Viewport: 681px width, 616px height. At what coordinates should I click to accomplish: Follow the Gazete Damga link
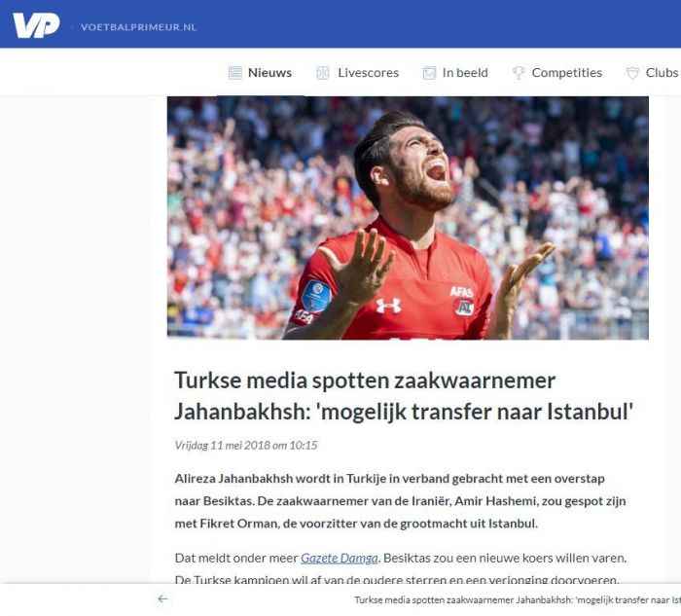click(x=340, y=558)
